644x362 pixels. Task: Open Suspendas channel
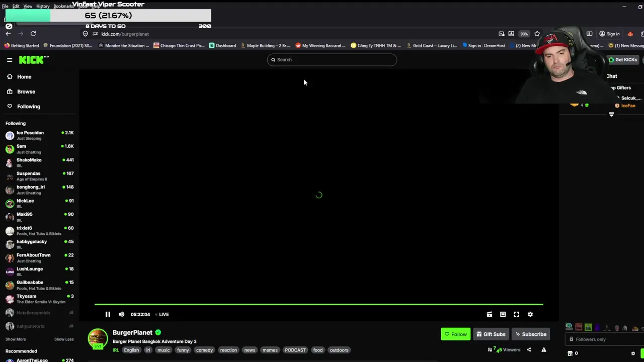(39, 176)
